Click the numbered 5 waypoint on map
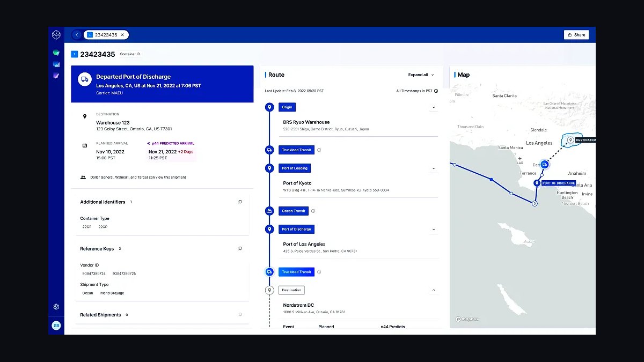The height and width of the screenshot is (362, 644). click(x=534, y=204)
